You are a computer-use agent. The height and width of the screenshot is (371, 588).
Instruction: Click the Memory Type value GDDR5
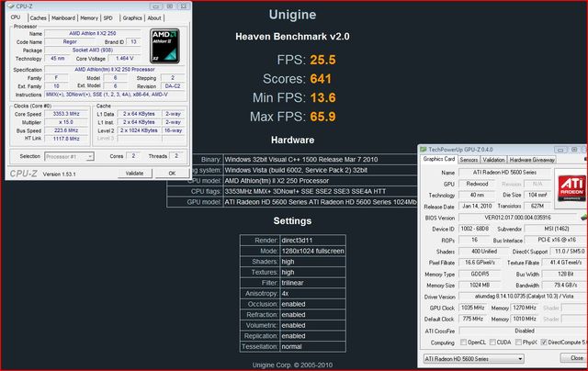click(480, 274)
